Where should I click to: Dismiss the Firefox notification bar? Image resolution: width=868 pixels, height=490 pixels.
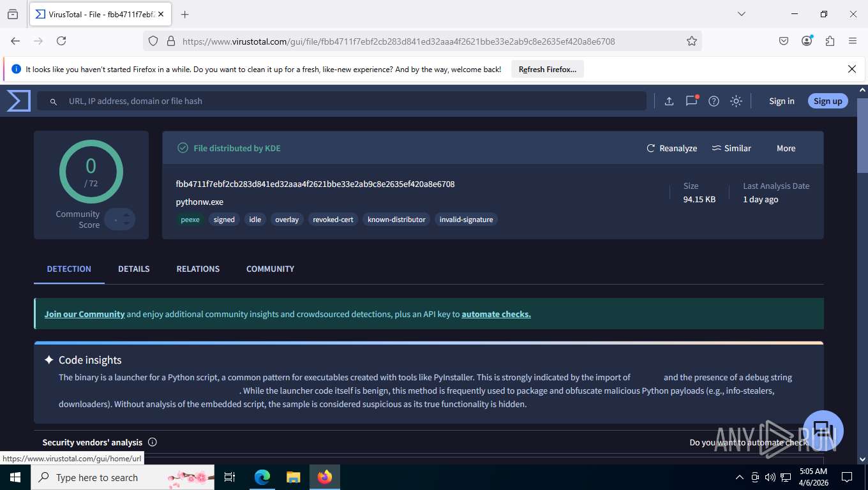(852, 69)
